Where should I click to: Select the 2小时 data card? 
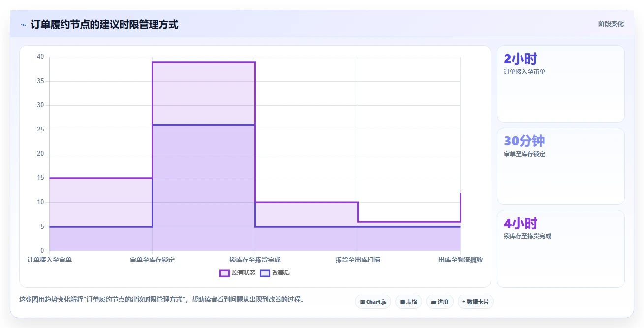(x=560, y=84)
